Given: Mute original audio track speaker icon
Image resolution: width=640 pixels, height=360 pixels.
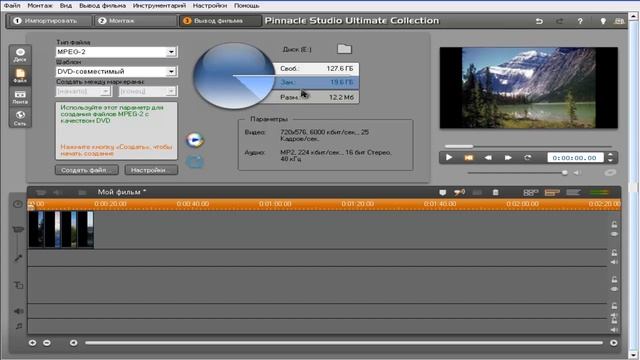Looking at the screenshot, I should pyautogui.click(x=614, y=262).
